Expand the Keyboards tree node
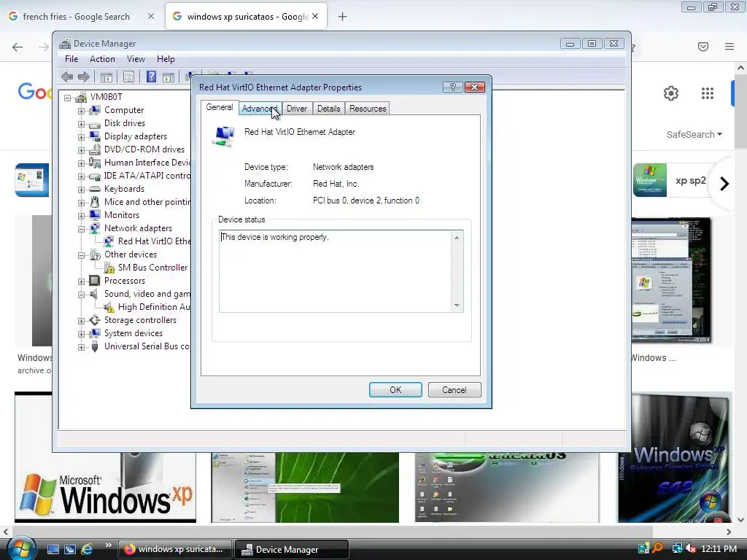The image size is (747, 560). click(82, 190)
